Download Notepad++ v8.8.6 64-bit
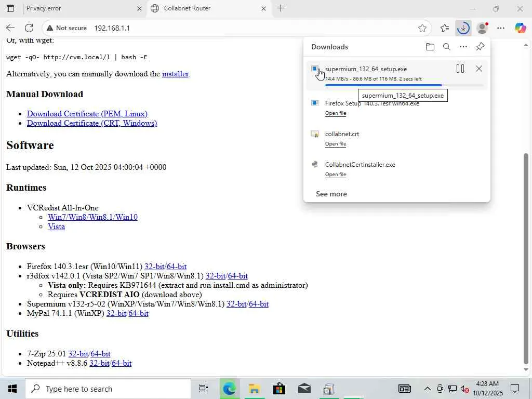This screenshot has width=532, height=399. point(122,363)
